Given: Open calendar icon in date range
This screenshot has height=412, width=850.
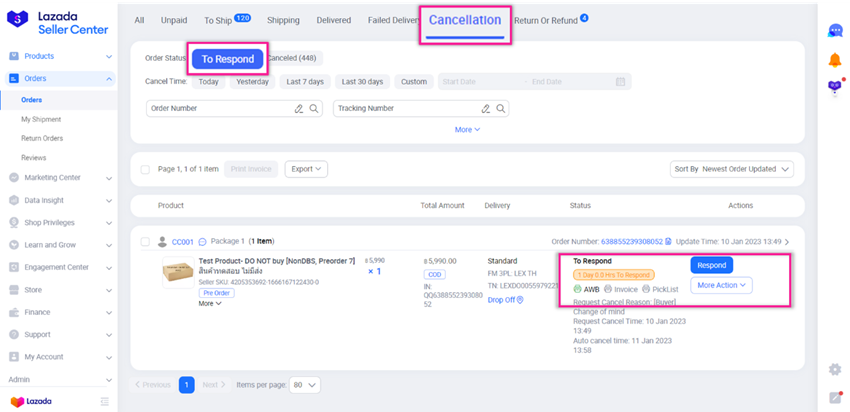Looking at the screenshot, I should point(620,82).
